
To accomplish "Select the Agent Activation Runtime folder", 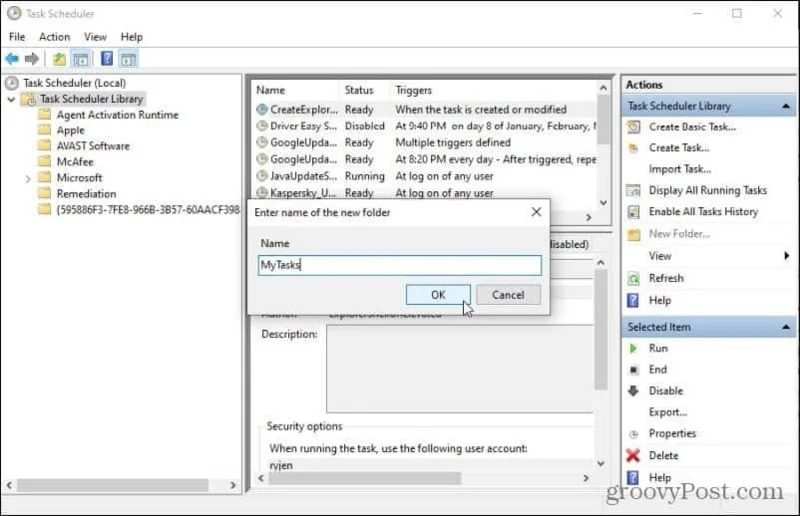I will point(117,115).
